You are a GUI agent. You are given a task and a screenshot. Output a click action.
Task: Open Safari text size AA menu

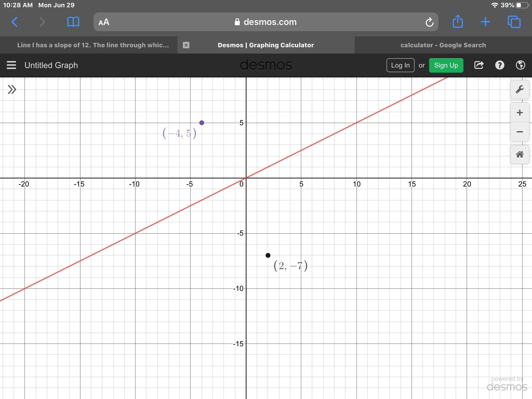pos(104,22)
